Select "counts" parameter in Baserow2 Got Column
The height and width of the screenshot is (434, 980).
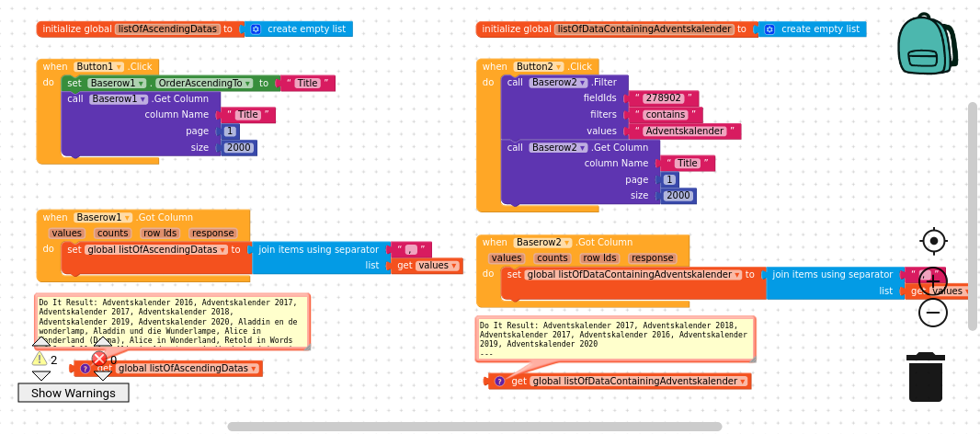tap(553, 258)
